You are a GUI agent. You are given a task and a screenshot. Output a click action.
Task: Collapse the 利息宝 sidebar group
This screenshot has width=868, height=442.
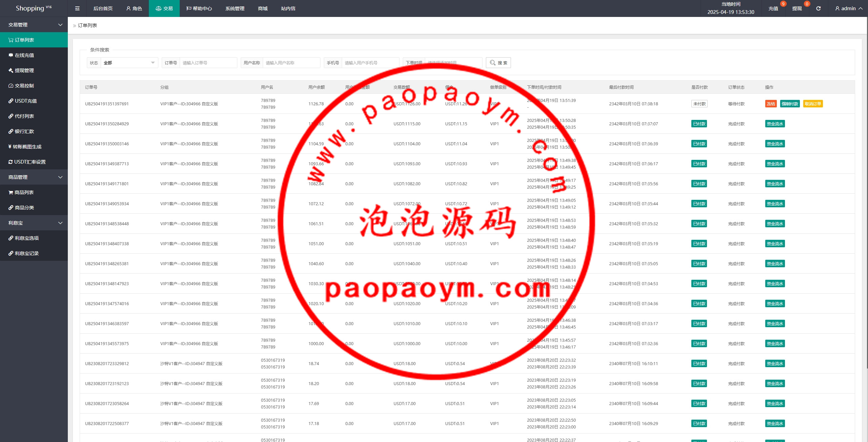coord(34,223)
